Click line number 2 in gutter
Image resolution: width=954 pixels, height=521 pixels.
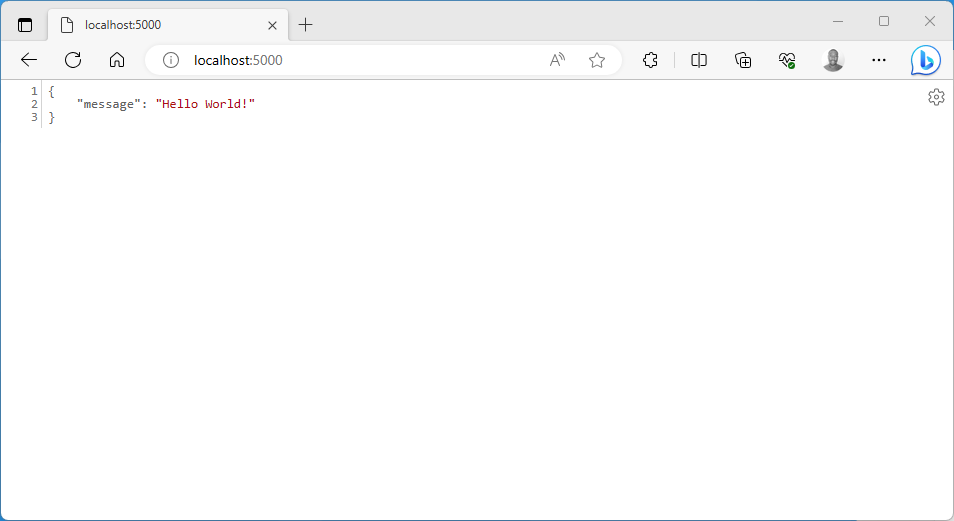tap(34, 104)
